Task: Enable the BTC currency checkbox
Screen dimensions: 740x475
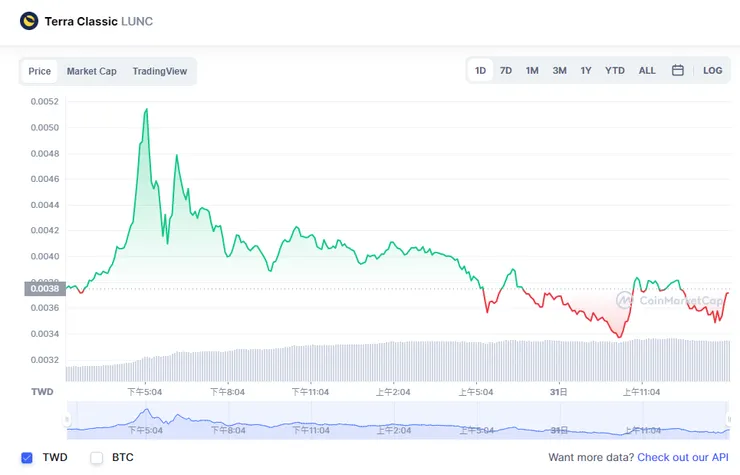Action: tap(97, 458)
